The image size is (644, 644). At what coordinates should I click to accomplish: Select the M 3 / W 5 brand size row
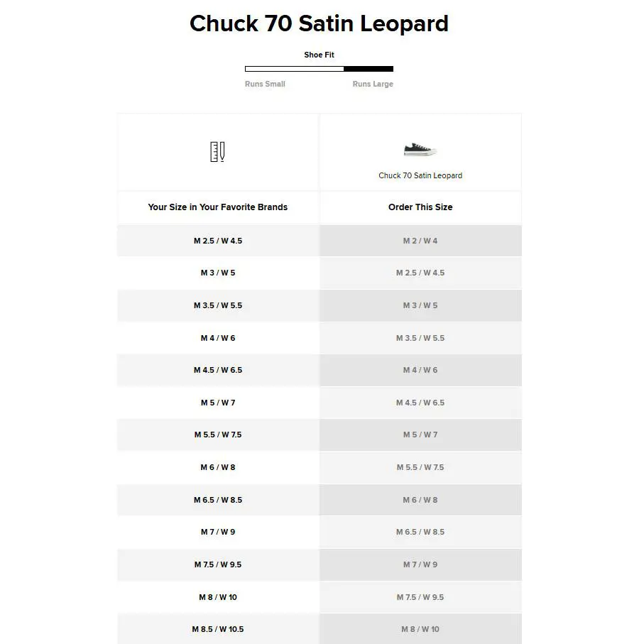point(218,273)
